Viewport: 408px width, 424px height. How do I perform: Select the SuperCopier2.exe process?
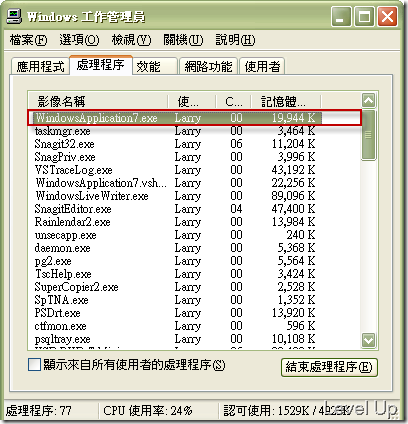click(76, 287)
